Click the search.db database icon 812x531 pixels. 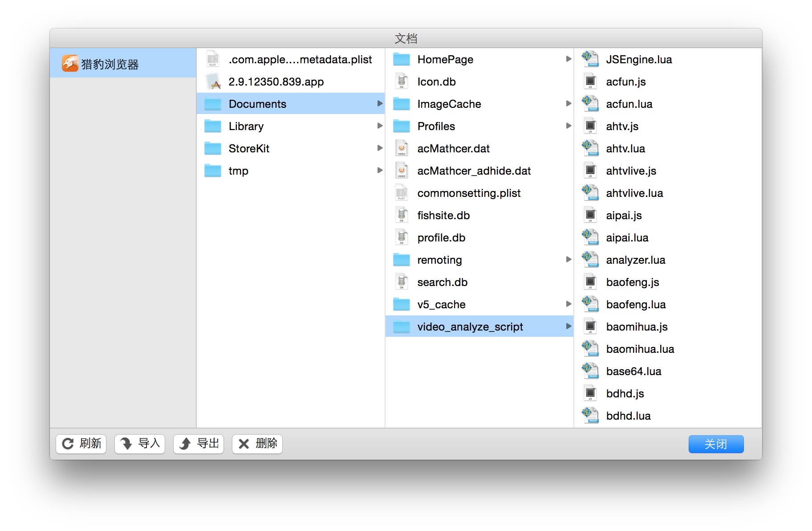click(x=402, y=282)
